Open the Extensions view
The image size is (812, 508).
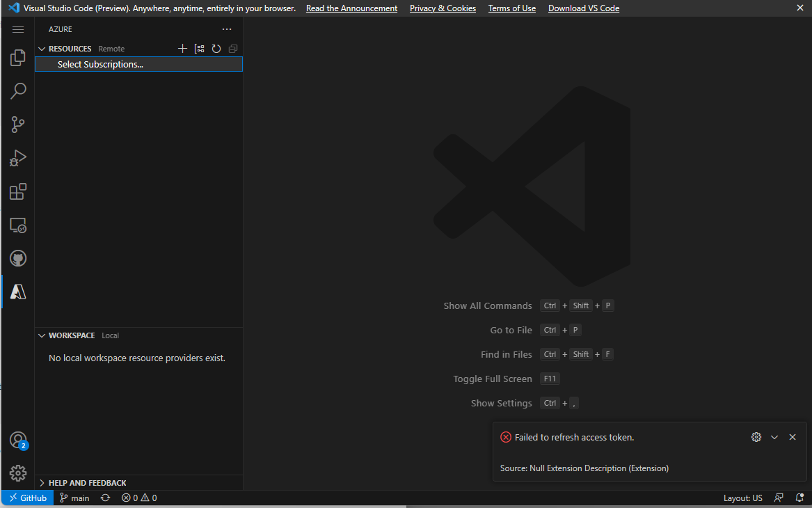click(x=18, y=191)
